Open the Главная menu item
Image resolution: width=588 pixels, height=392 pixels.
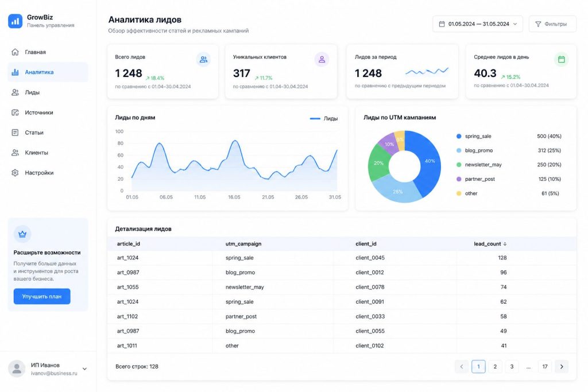click(48, 52)
